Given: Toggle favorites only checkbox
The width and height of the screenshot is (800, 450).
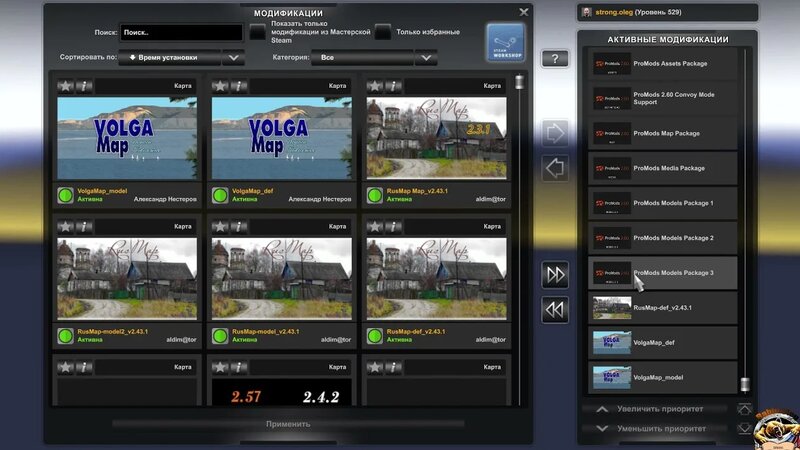Looking at the screenshot, I should [383, 32].
